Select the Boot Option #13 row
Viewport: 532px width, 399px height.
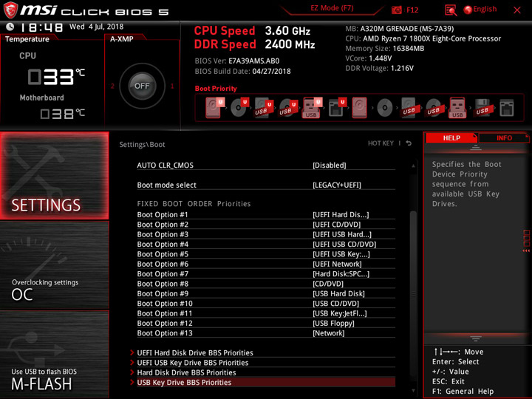tap(266, 332)
